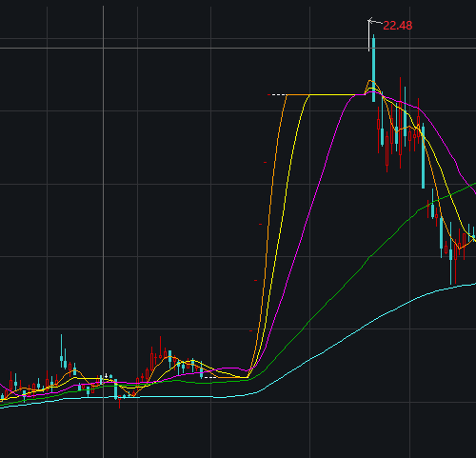
Task: Select the tall cyan candlestick at the peak
Action: pyautogui.click(x=373, y=68)
